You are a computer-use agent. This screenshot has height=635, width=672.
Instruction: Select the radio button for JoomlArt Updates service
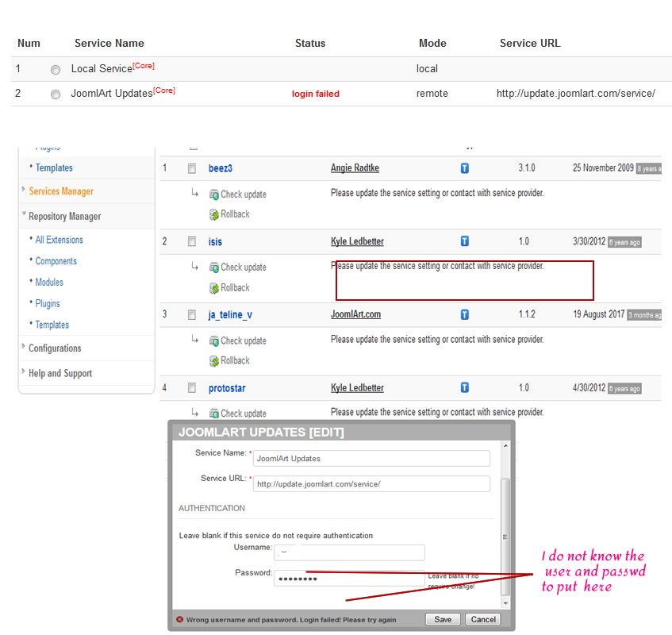tap(55, 94)
